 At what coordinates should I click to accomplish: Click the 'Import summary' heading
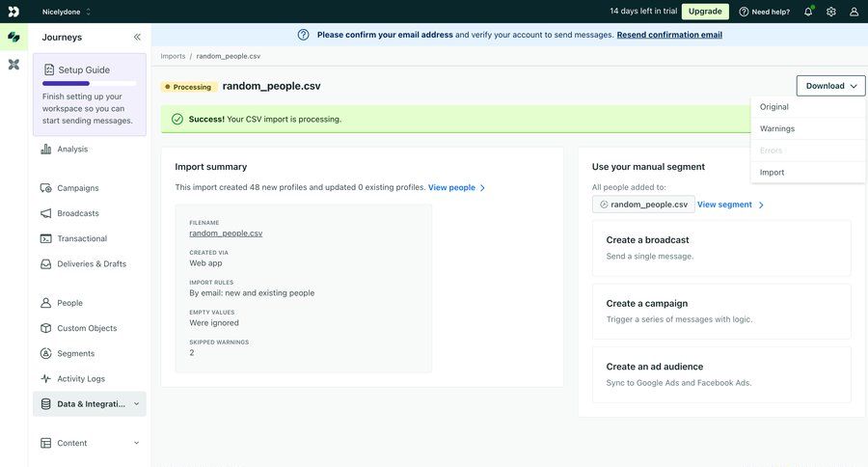[x=211, y=167]
